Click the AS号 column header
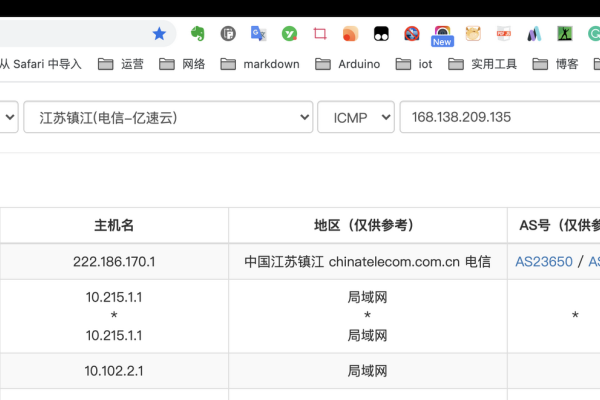Screen dimensions: 600x400 click(554, 225)
